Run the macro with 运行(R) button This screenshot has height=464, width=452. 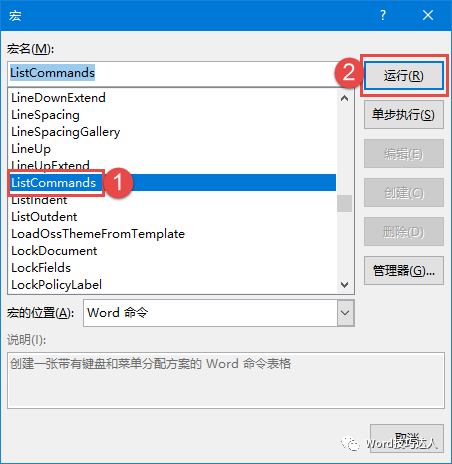coord(404,76)
